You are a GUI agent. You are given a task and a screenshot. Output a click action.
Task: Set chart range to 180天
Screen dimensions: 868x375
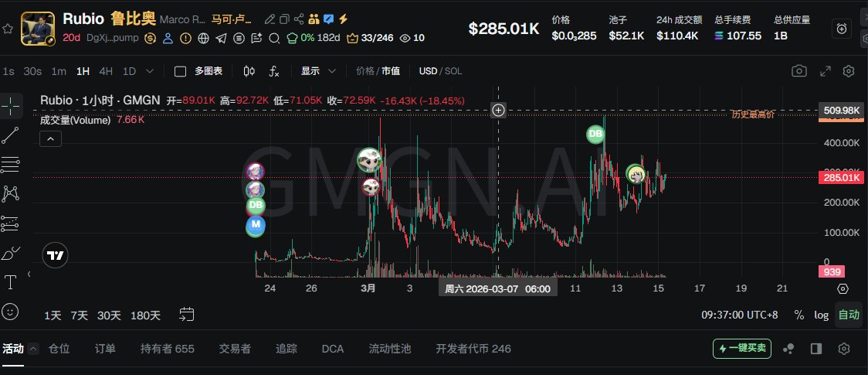(x=146, y=315)
